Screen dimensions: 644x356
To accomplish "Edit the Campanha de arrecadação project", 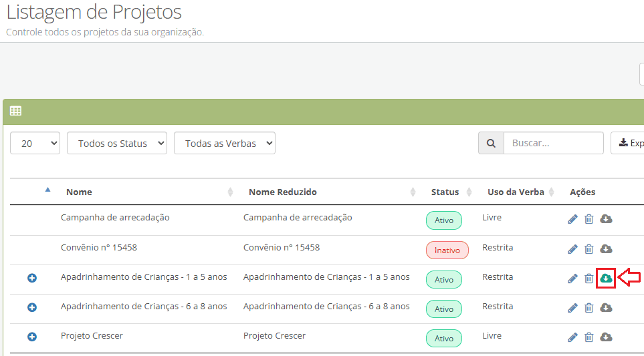I will 572,219.
